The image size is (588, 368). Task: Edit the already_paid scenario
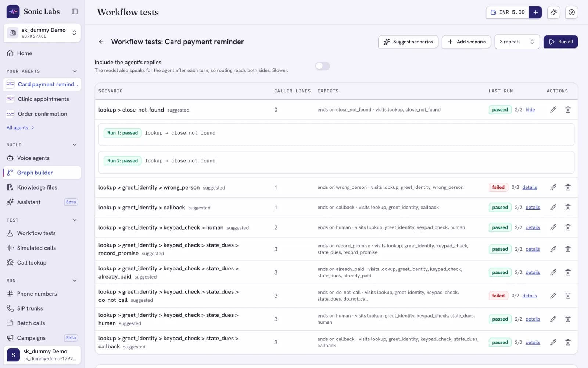click(x=553, y=272)
